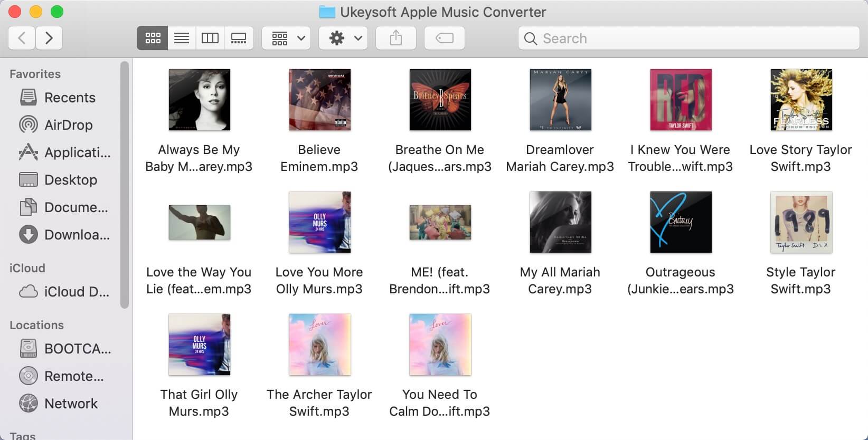Select You Need To Calm Down thumbnail
This screenshot has height=440, width=868.
pos(440,345)
